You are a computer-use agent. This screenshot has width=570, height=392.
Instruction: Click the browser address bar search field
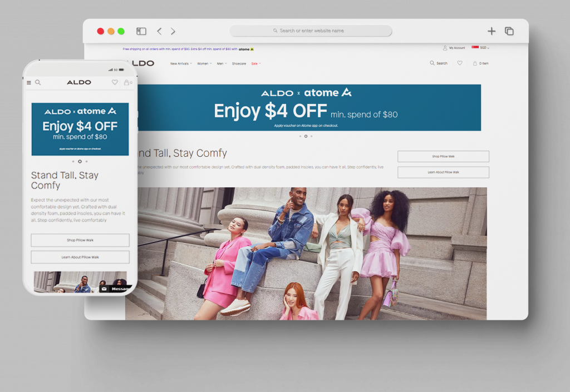tap(311, 31)
